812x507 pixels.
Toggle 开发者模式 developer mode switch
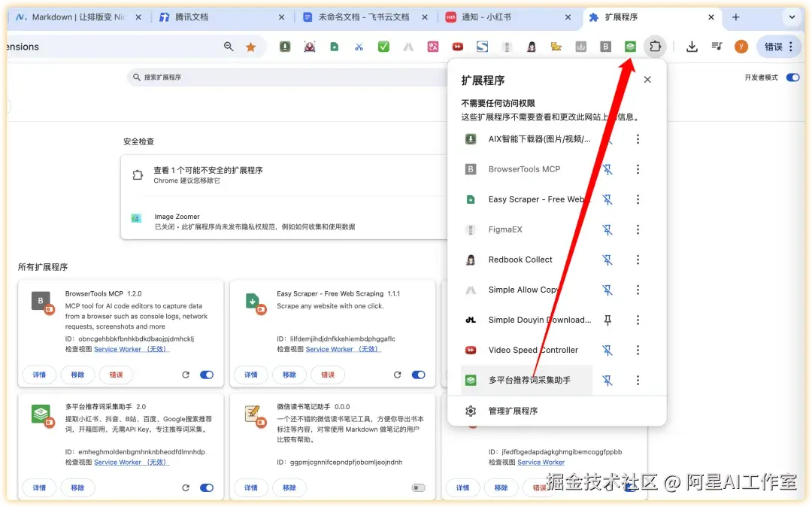click(x=793, y=77)
